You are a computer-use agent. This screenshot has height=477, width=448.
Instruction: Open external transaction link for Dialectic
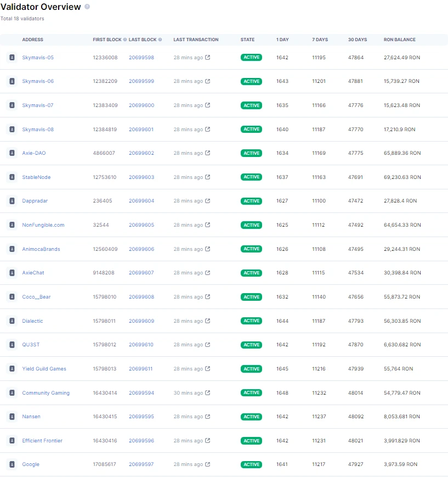(208, 321)
